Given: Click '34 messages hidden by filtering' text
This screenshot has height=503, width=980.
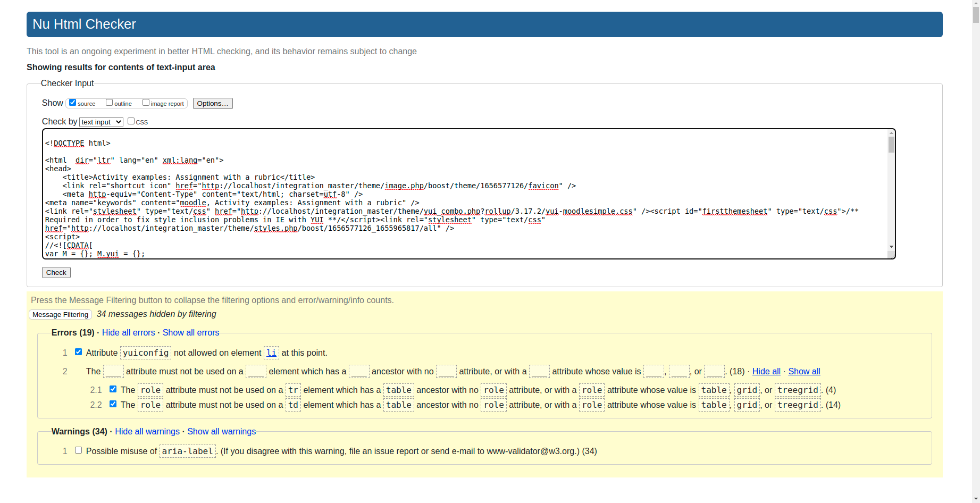Looking at the screenshot, I should [x=156, y=314].
